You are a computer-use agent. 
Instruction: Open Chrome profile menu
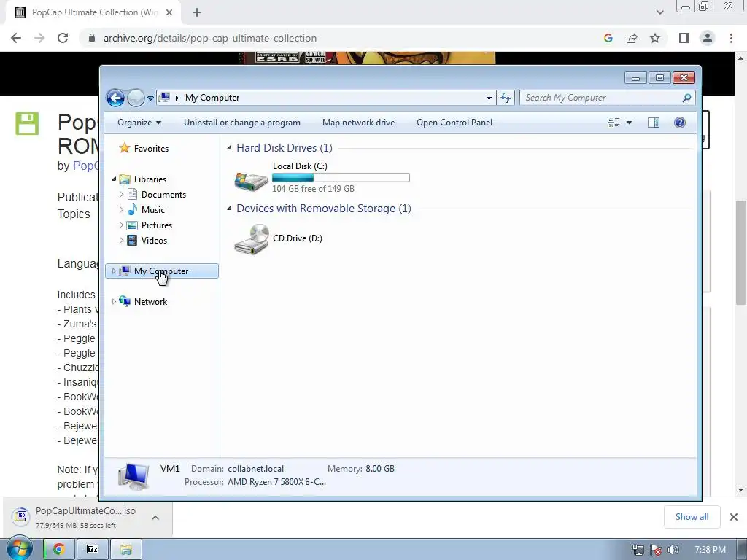[x=708, y=38]
